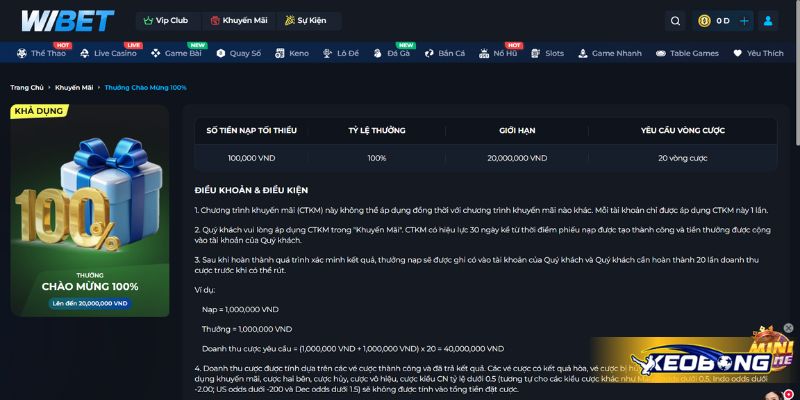Close the Xeobong floating ad
Image resolution: width=800 pixels, height=400 pixels.
788,328
